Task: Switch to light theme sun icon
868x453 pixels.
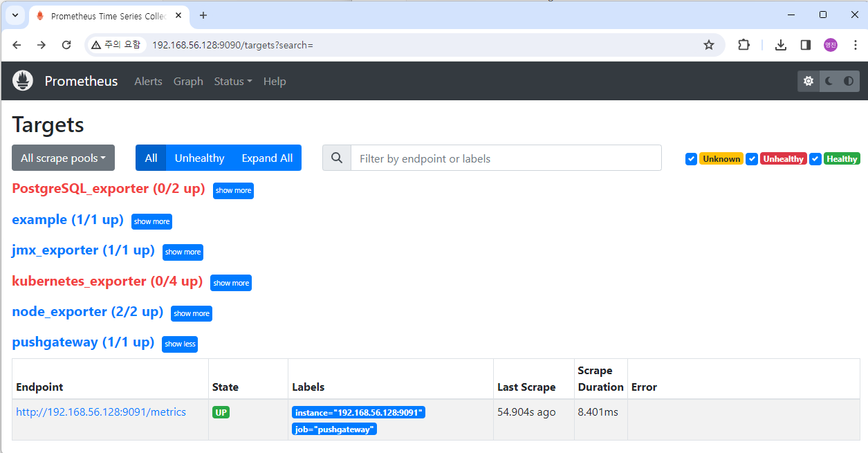Action: click(x=808, y=81)
